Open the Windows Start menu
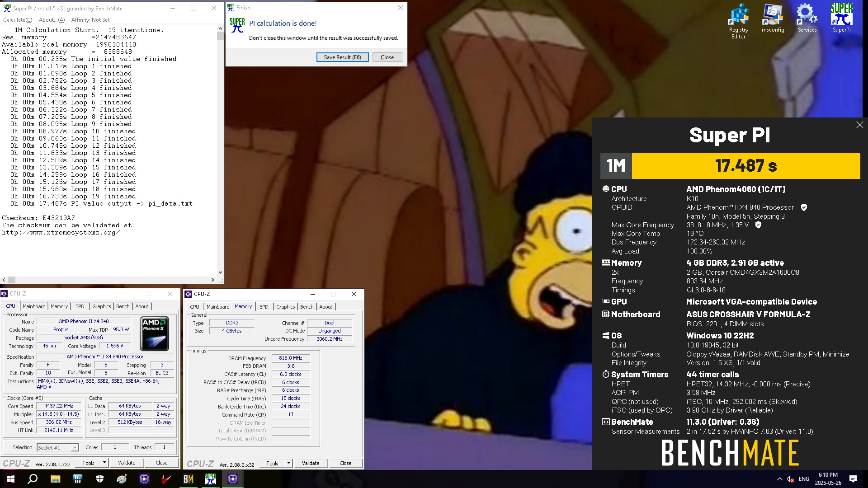The width and height of the screenshot is (868, 488). (x=11, y=479)
